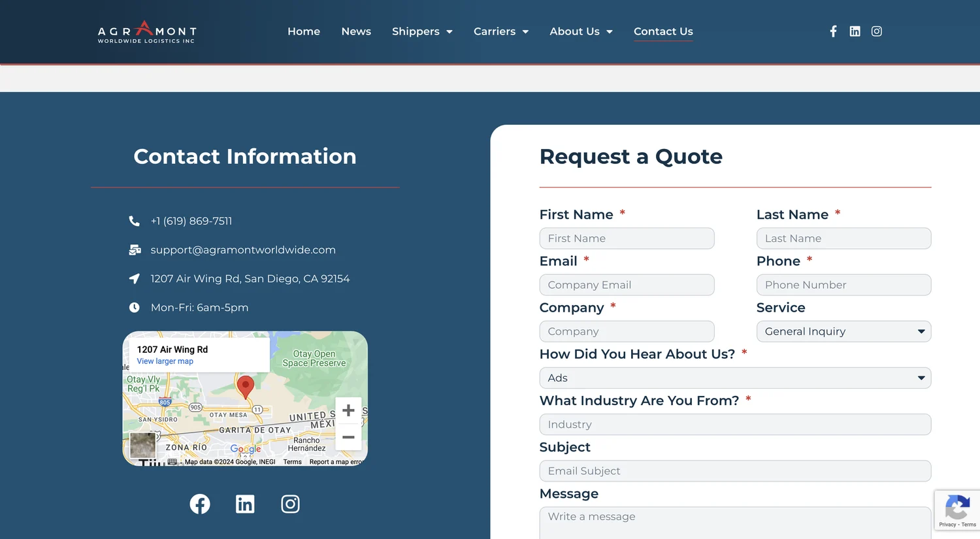Viewport: 980px width, 539px height.
Task: Open Instagram from the header icons
Action: [877, 31]
